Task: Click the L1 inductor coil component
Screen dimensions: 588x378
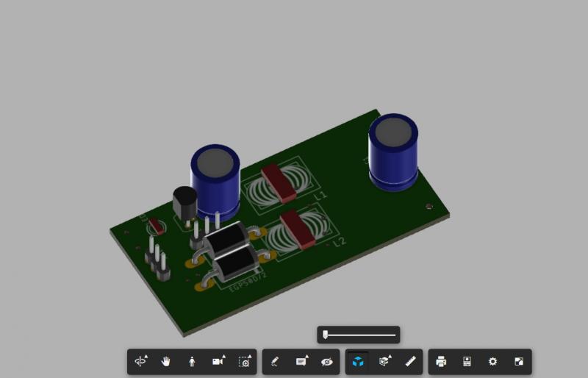Action: click(278, 184)
